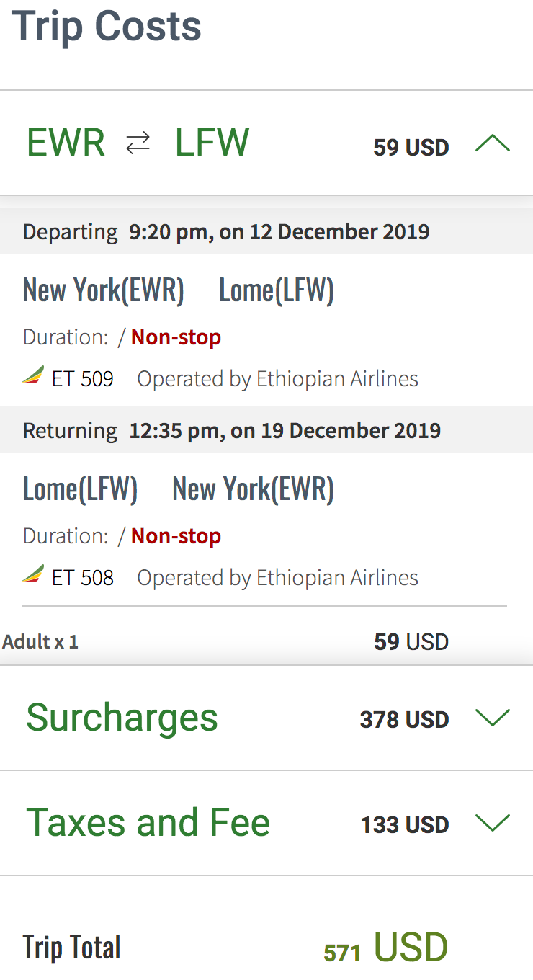This screenshot has width=533, height=980.
Task: Click the 133 USD taxes amount
Action: click(405, 824)
